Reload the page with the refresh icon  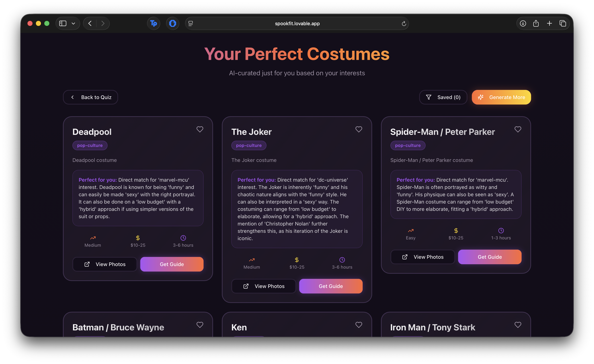point(404,24)
